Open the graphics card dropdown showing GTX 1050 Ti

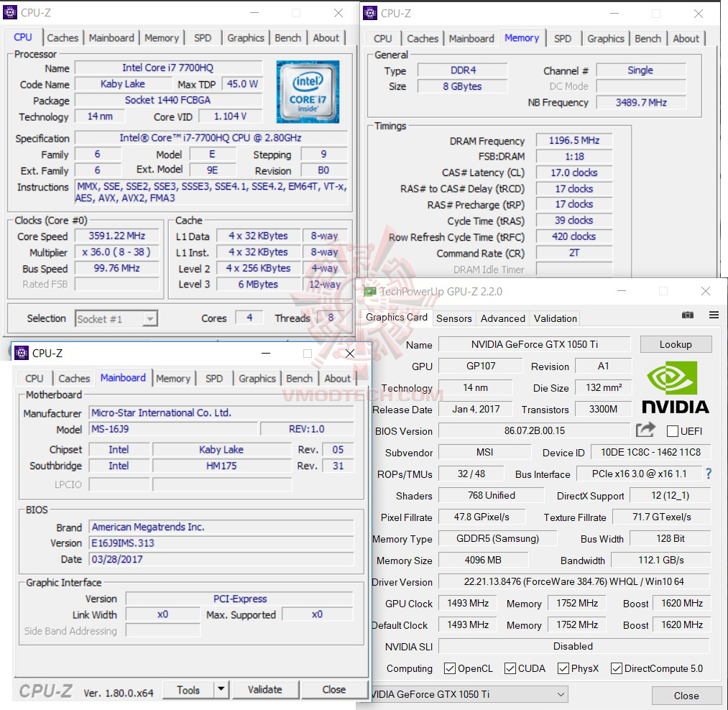[x=560, y=694]
